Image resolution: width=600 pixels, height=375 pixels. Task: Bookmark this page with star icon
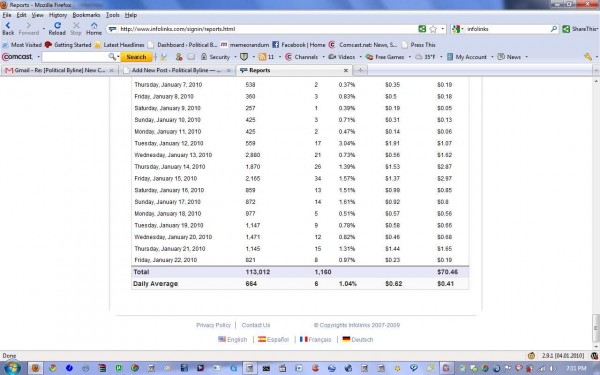pos(433,29)
